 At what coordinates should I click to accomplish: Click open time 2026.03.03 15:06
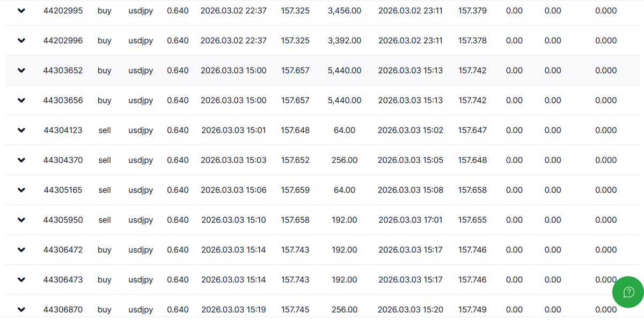[233, 190]
